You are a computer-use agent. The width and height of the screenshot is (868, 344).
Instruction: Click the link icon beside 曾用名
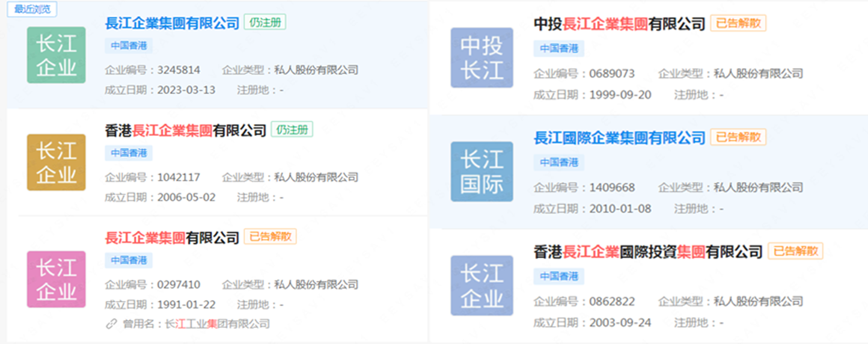(x=111, y=324)
